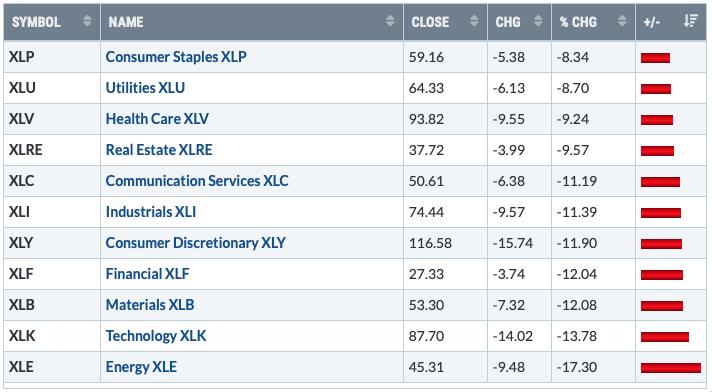This screenshot has height=392, width=712.
Task: Open the Communication Services XLC link
Action: pos(197,181)
